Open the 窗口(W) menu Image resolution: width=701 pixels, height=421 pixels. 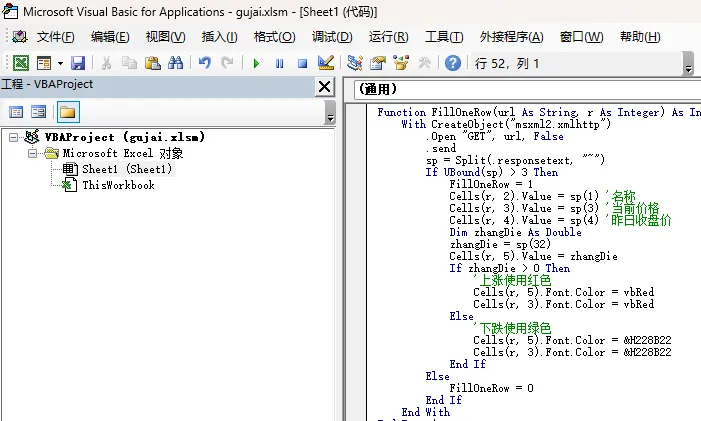click(x=581, y=37)
